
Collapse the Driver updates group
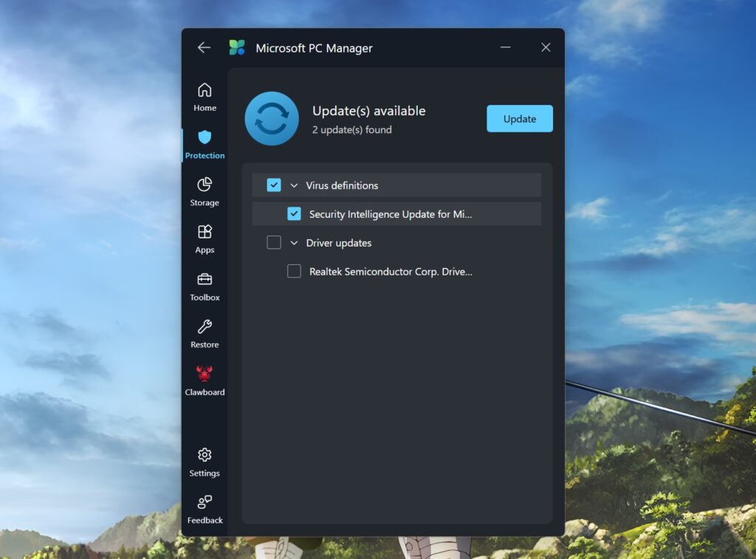pyautogui.click(x=293, y=242)
